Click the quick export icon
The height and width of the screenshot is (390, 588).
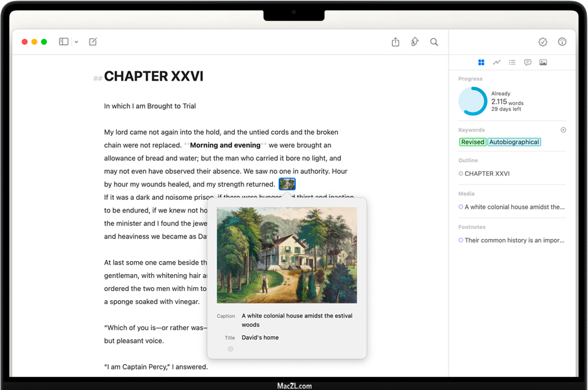tap(415, 42)
